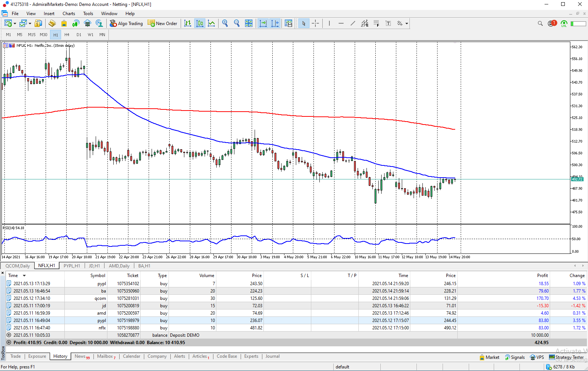Image resolution: width=588 pixels, height=371 pixels.
Task: Click the Zoom In magnifier icon
Action: [x=225, y=23]
